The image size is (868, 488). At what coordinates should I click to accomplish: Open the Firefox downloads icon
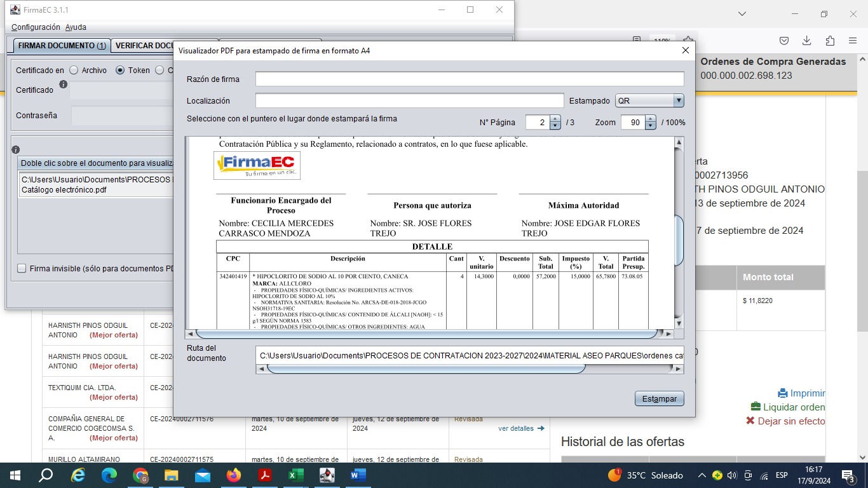(x=806, y=41)
